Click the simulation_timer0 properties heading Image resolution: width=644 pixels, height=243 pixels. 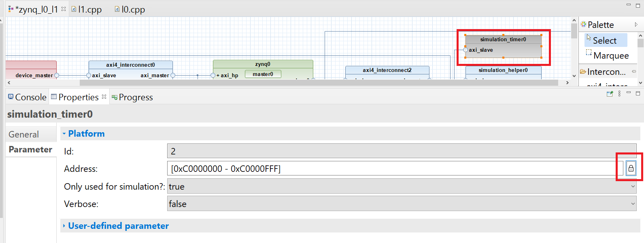tap(50, 114)
